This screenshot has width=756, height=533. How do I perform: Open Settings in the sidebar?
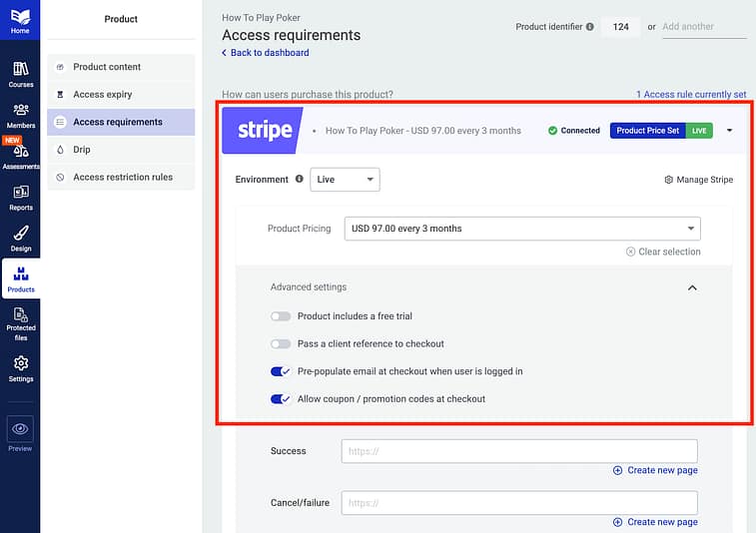[20, 369]
